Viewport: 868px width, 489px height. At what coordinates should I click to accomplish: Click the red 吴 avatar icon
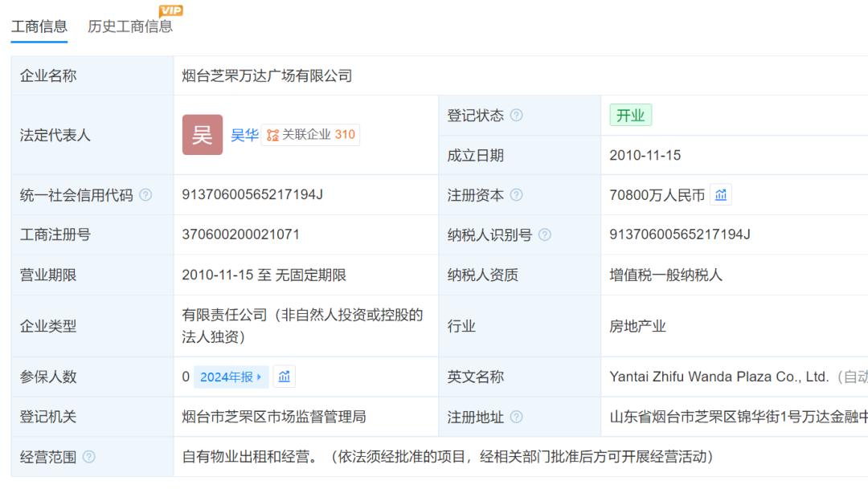tap(203, 134)
